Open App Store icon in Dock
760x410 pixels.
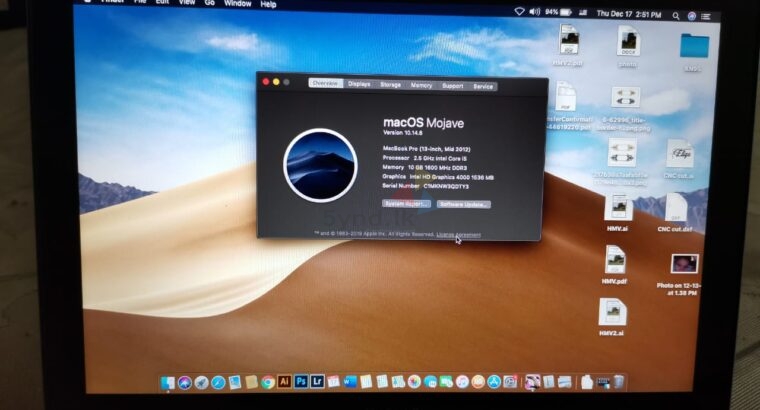[x=494, y=382]
